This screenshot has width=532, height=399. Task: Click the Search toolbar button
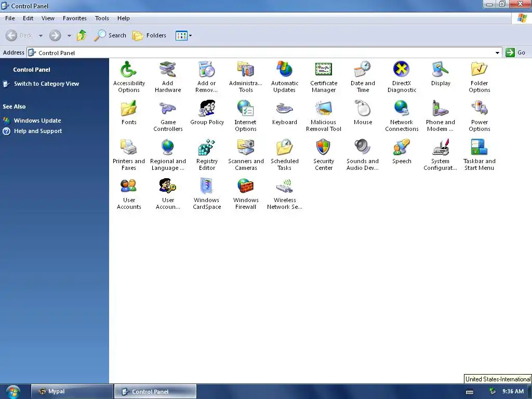[110, 35]
